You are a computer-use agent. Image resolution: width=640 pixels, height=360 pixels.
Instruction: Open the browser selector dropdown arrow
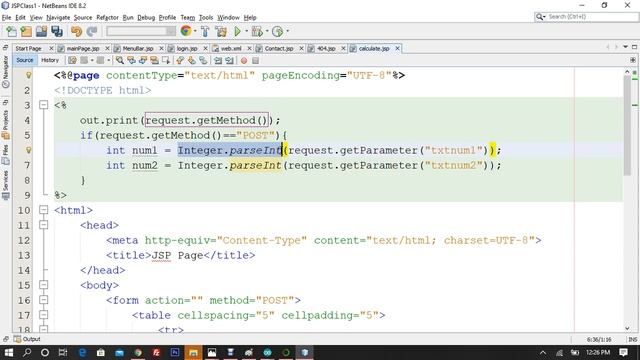[x=195, y=31]
